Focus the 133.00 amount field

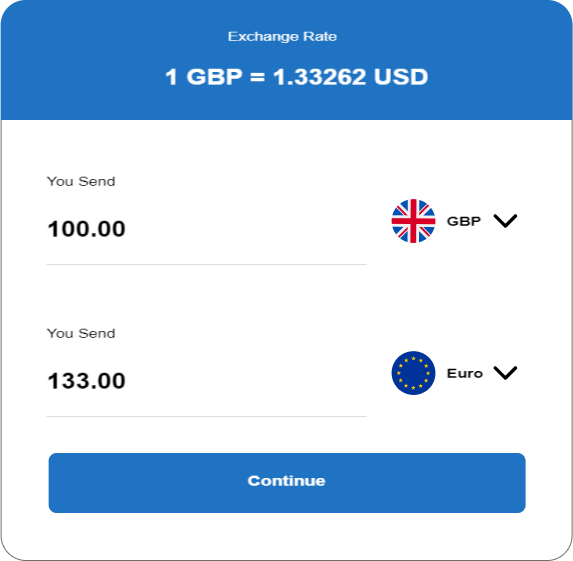(206, 381)
